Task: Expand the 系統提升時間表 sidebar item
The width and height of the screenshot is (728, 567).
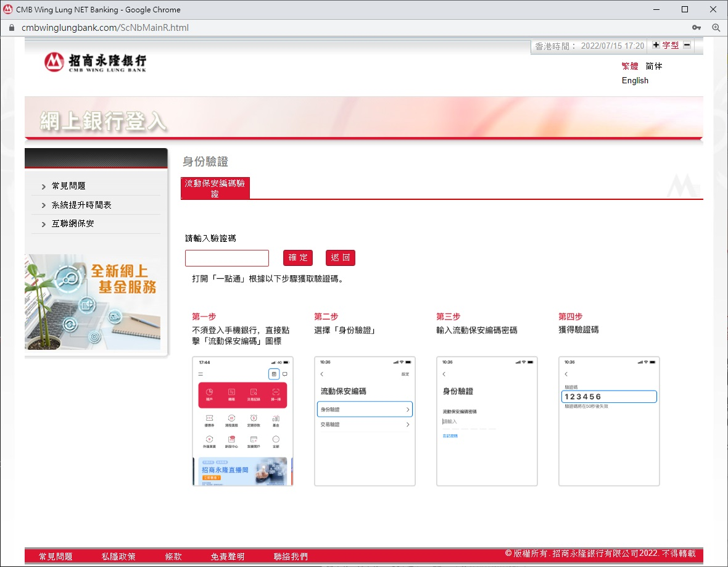Action: coord(81,205)
